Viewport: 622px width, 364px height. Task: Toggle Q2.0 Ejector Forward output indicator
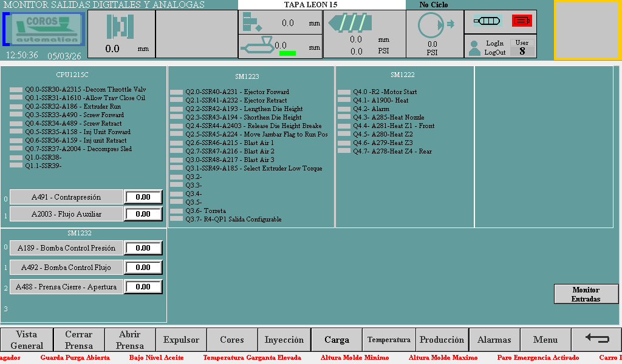176,92
